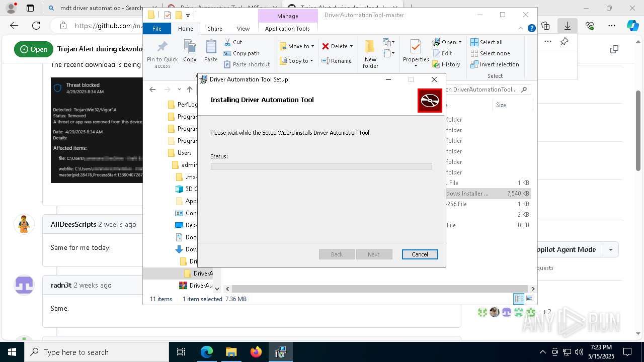Open radn3t user profile link
644x362 pixels.
click(x=61, y=285)
